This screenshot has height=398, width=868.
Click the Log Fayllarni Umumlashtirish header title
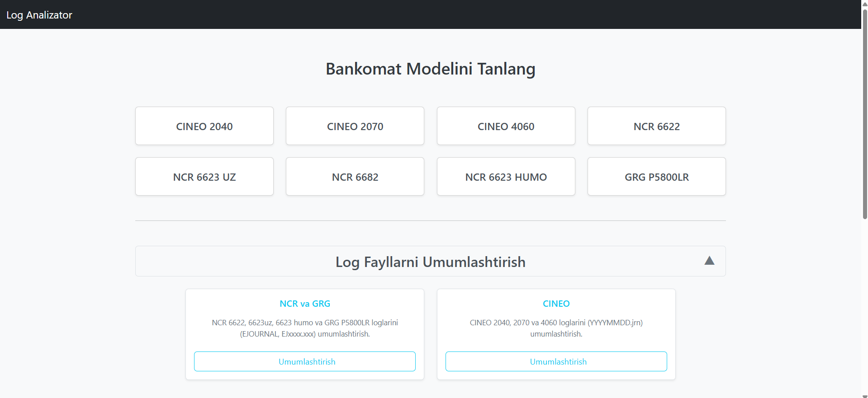click(430, 262)
